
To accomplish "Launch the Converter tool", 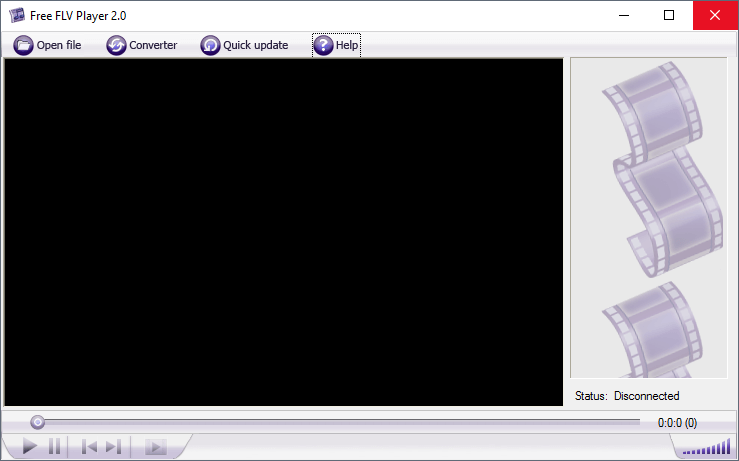I will [x=141, y=45].
